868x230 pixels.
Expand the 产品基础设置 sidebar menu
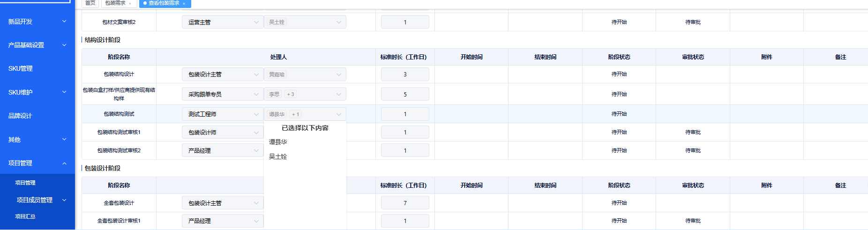click(x=64, y=45)
